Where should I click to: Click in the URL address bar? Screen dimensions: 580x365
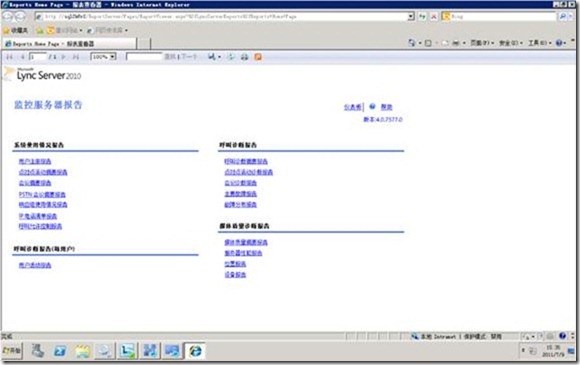pyautogui.click(x=221, y=17)
